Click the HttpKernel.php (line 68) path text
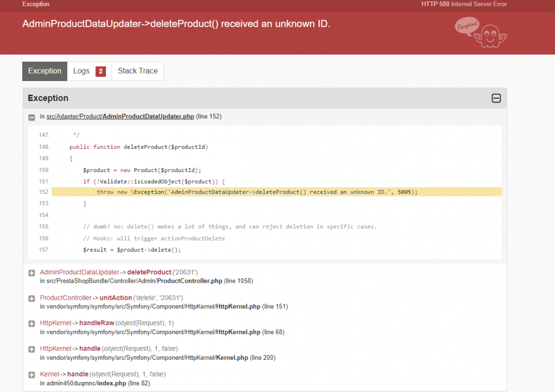Image resolution: width=555 pixels, height=392 pixels. [162, 332]
